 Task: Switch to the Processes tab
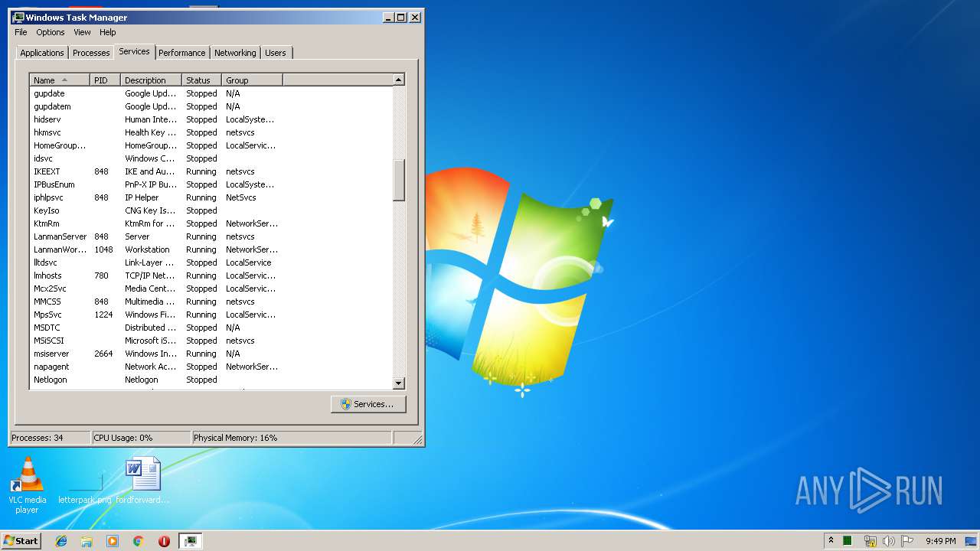(x=91, y=53)
